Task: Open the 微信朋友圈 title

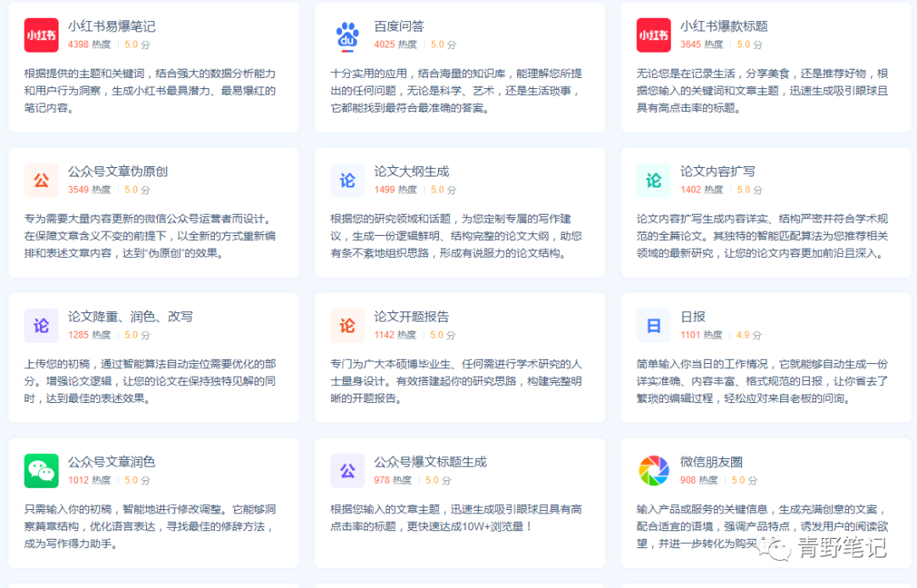Action: [712, 462]
